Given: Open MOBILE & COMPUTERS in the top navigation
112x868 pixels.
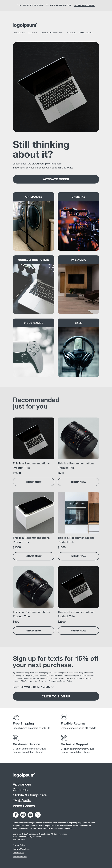Looking at the screenshot, I should tap(52, 33).
